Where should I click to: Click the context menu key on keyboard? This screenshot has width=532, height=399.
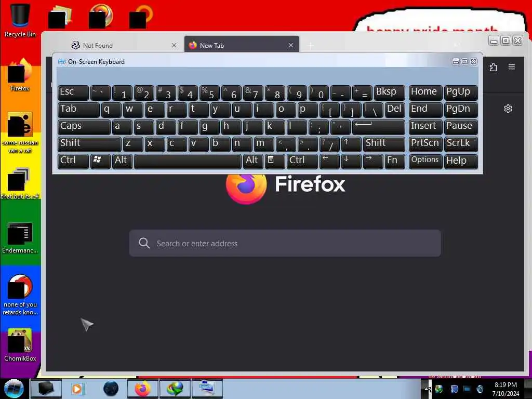click(274, 161)
